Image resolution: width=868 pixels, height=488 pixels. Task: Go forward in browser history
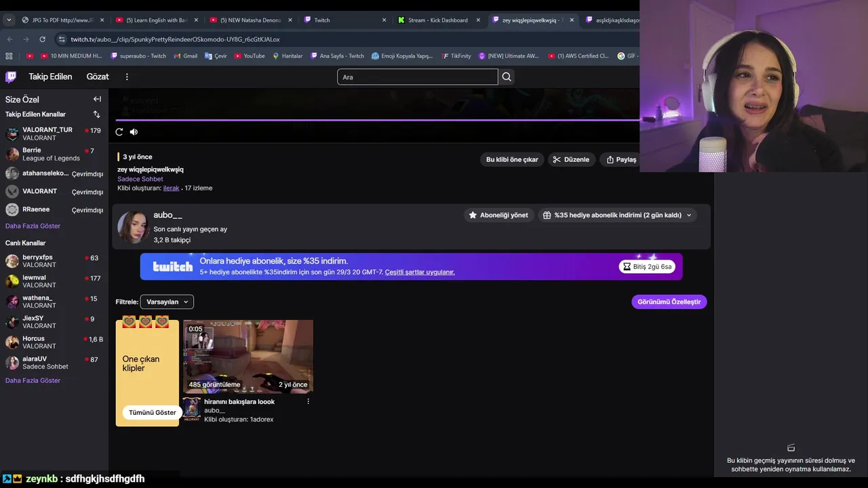coord(26,39)
